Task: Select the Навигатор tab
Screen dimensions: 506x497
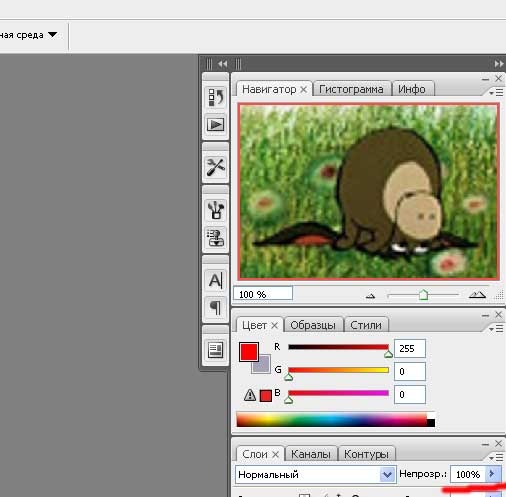Action: click(269, 89)
